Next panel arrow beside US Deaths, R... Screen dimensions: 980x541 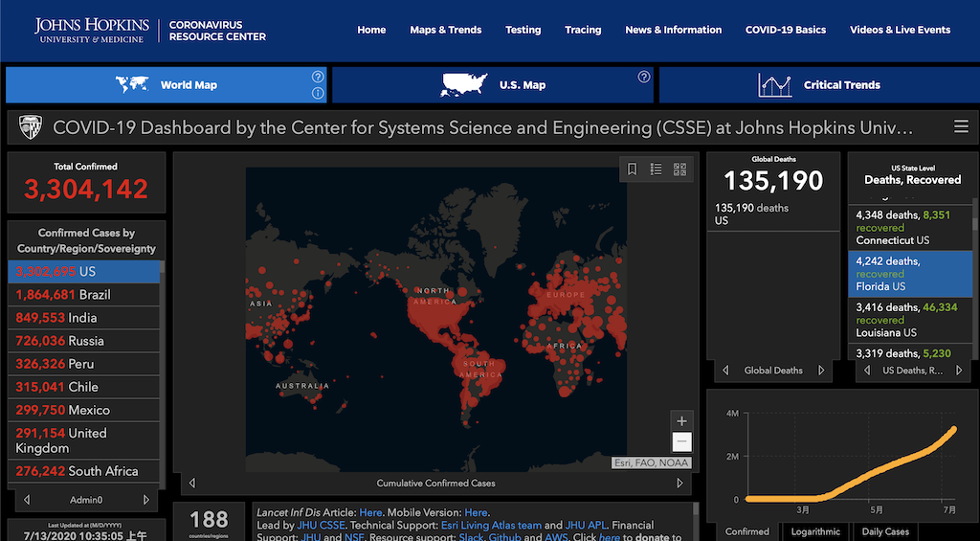coord(959,371)
